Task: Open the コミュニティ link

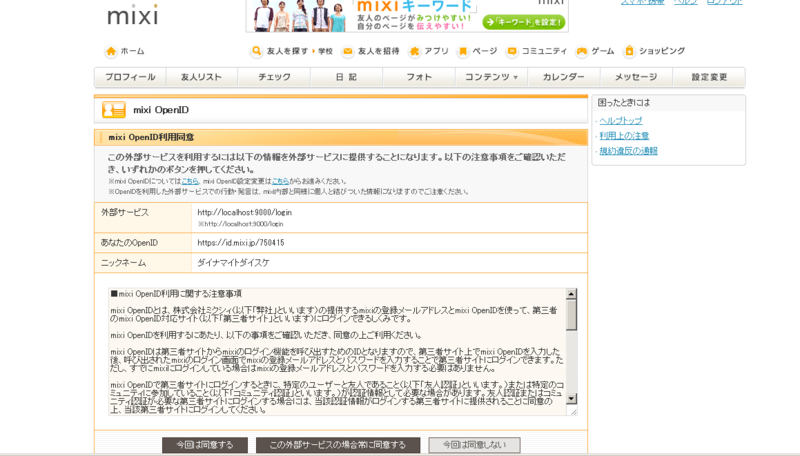Action: pyautogui.click(x=544, y=51)
